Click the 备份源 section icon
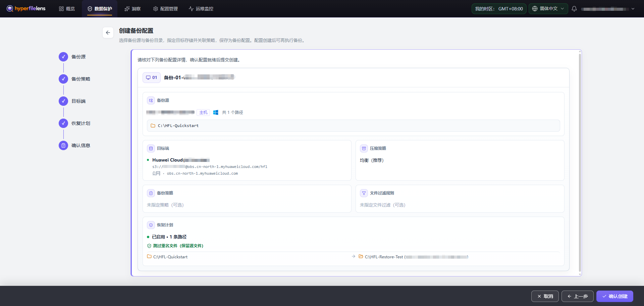The width and height of the screenshot is (644, 306). tap(151, 100)
